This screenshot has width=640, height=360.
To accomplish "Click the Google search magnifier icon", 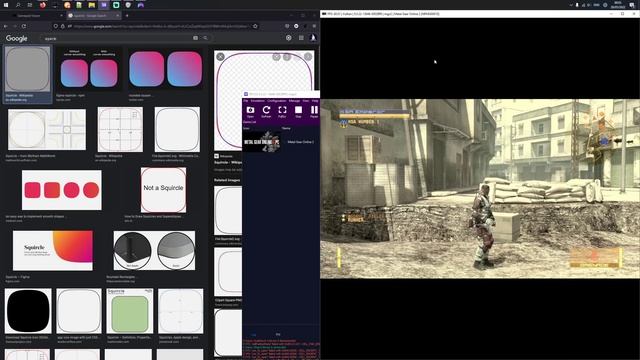I will point(205,38).
